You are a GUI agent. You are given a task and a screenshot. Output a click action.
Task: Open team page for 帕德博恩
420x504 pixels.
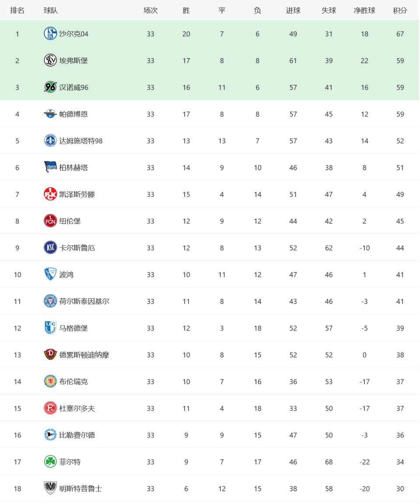73,114
